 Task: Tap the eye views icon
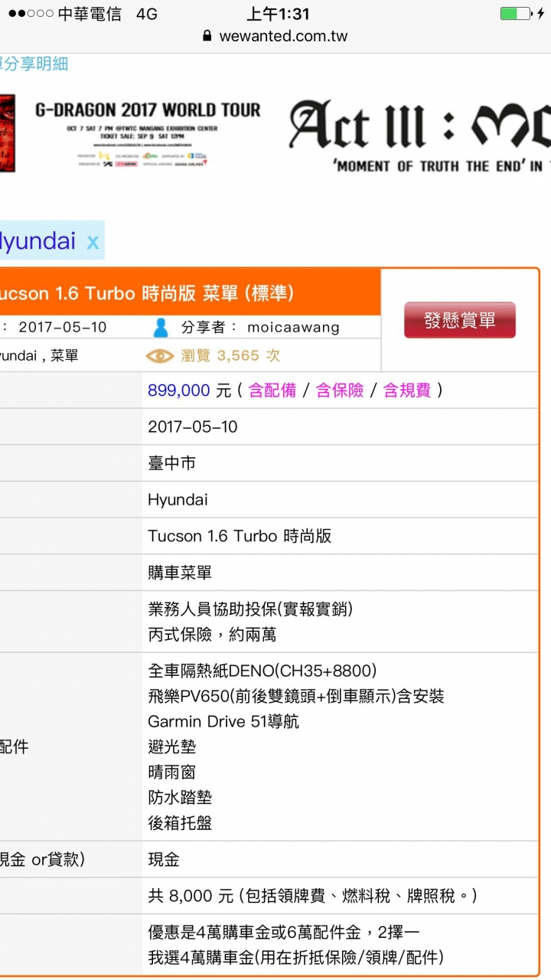[x=160, y=356]
